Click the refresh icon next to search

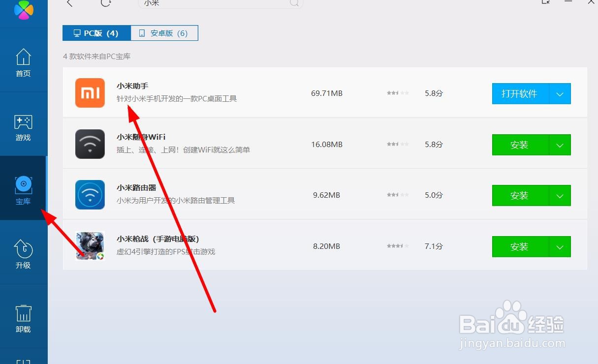coord(106,3)
